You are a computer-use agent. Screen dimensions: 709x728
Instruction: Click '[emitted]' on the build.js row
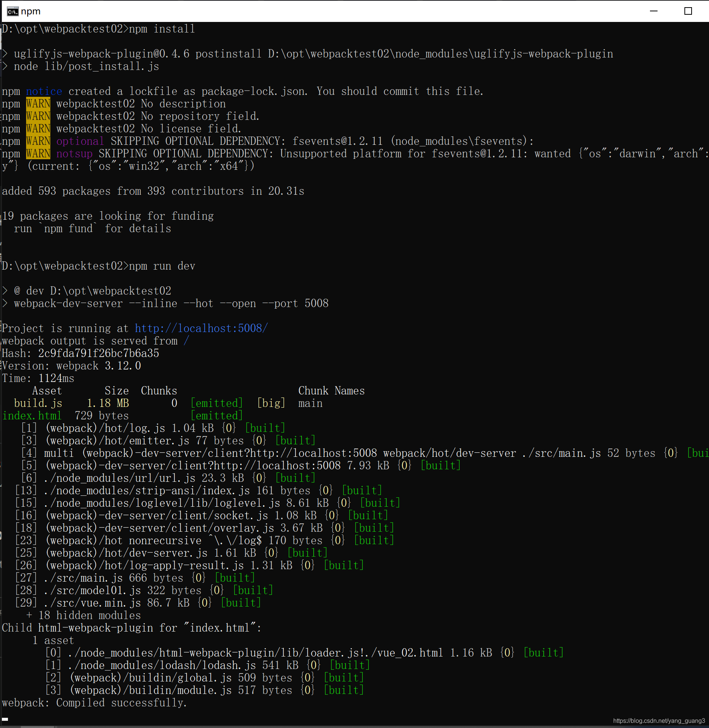coord(216,403)
